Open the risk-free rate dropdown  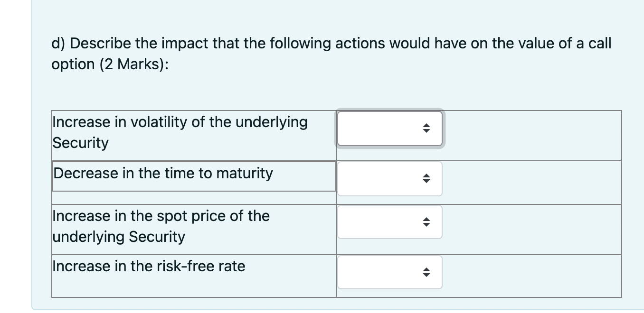[389, 272]
